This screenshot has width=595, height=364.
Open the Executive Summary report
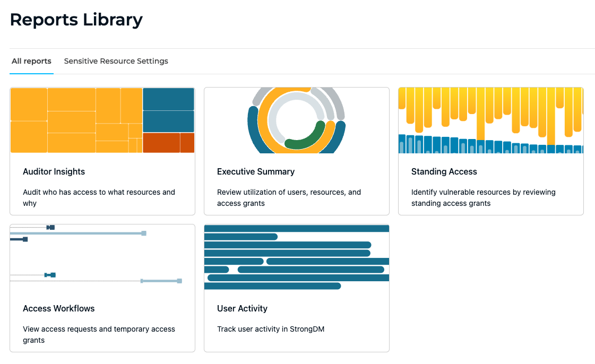(255, 171)
